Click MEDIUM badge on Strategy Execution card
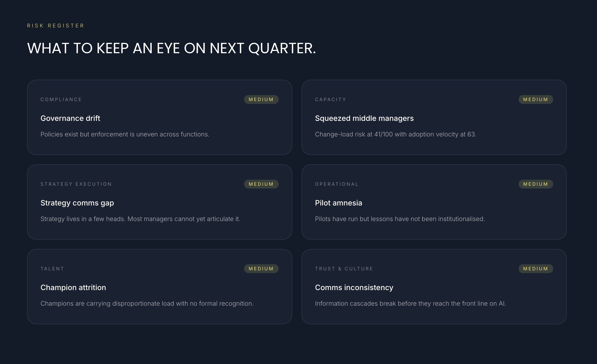The height and width of the screenshot is (364, 597). (x=261, y=184)
